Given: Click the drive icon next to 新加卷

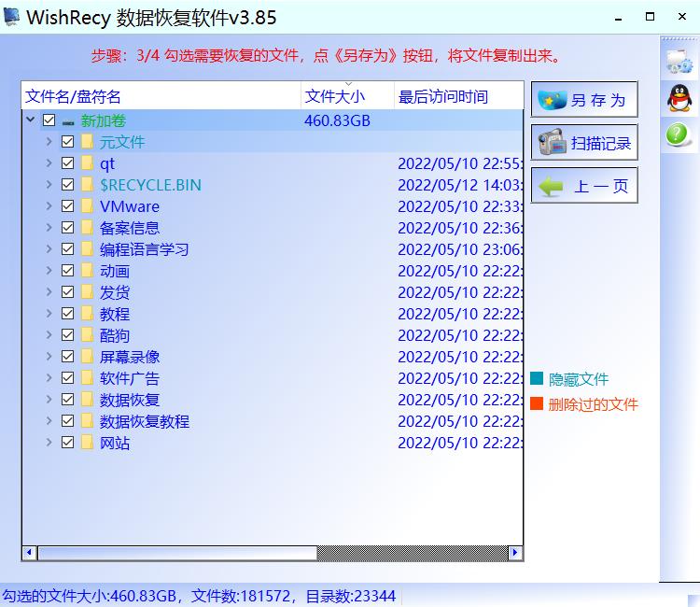Looking at the screenshot, I should 68,122.
